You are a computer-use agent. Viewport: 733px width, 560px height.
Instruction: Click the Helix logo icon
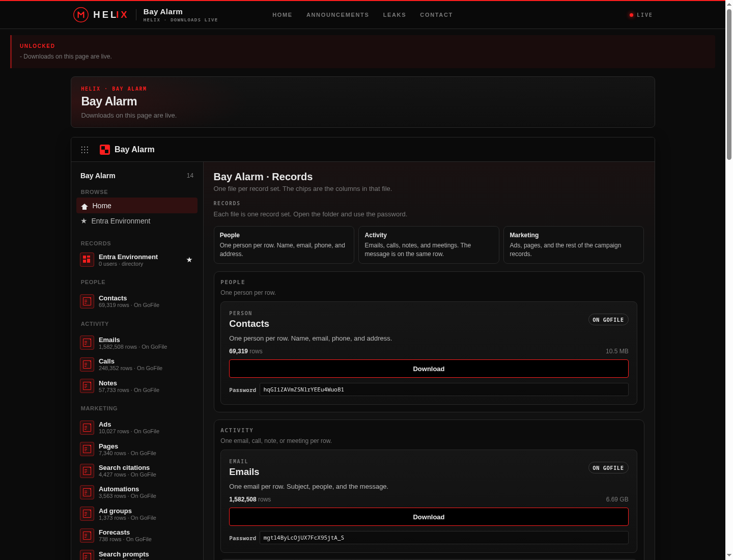click(80, 15)
